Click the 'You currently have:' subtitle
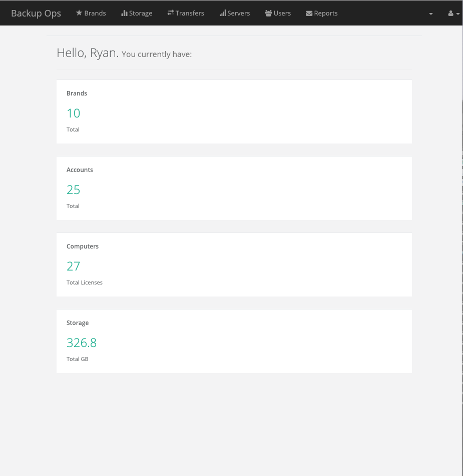463x476 pixels. coord(157,54)
